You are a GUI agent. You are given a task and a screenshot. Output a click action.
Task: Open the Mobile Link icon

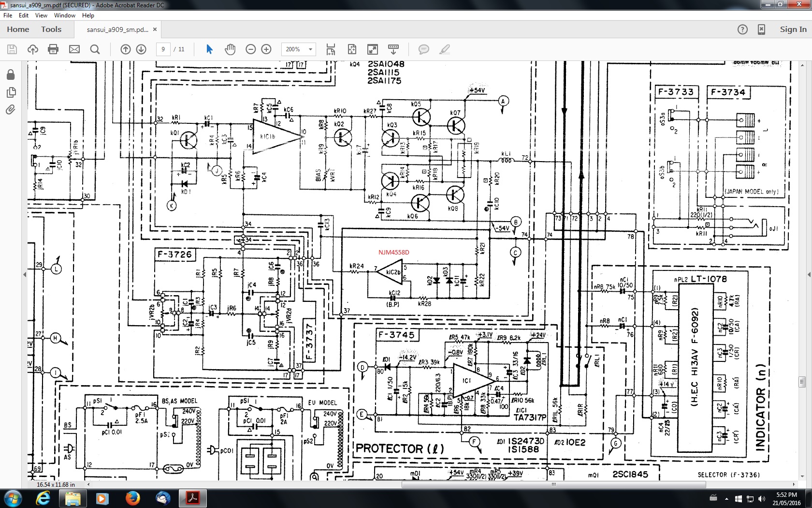coord(761,30)
